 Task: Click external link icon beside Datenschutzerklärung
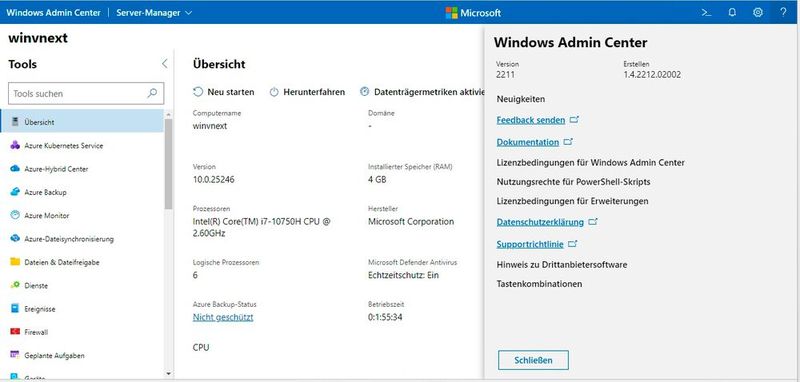pyautogui.click(x=592, y=222)
